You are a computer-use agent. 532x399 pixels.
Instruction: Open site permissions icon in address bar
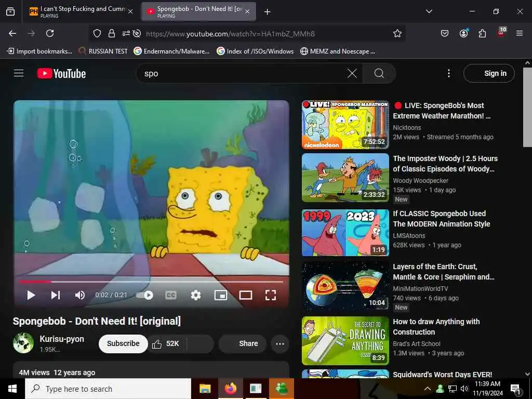coord(126,33)
